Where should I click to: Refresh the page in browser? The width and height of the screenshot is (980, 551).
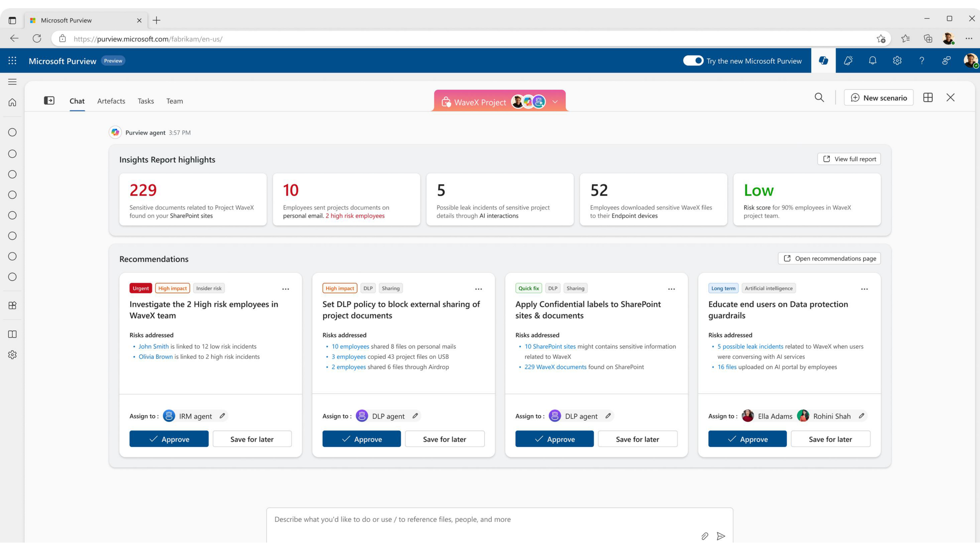tap(37, 39)
